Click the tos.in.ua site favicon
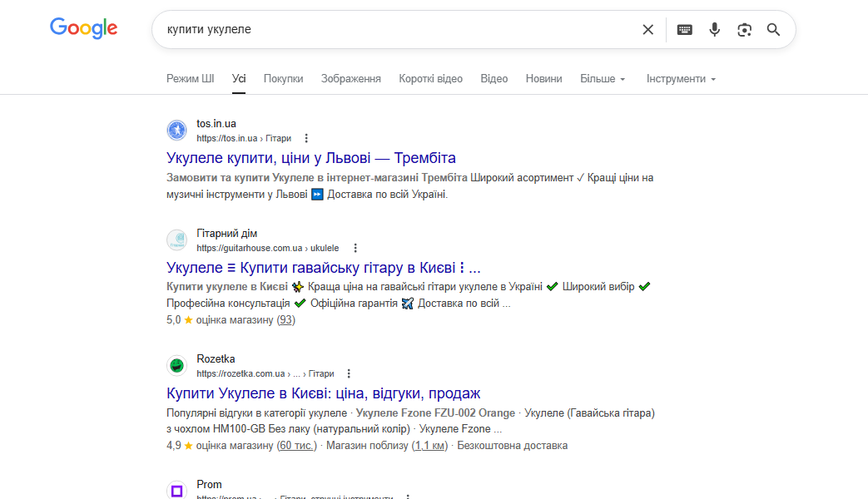The image size is (868, 499). tap(176, 131)
